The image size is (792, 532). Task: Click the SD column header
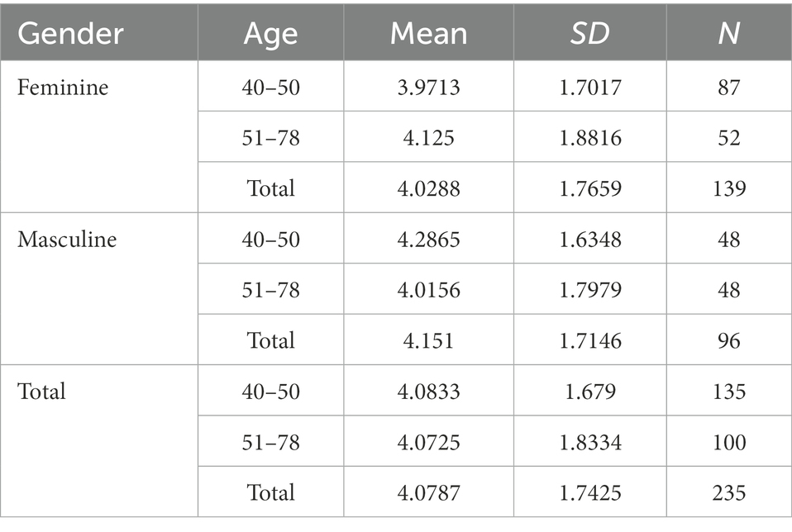click(x=590, y=34)
